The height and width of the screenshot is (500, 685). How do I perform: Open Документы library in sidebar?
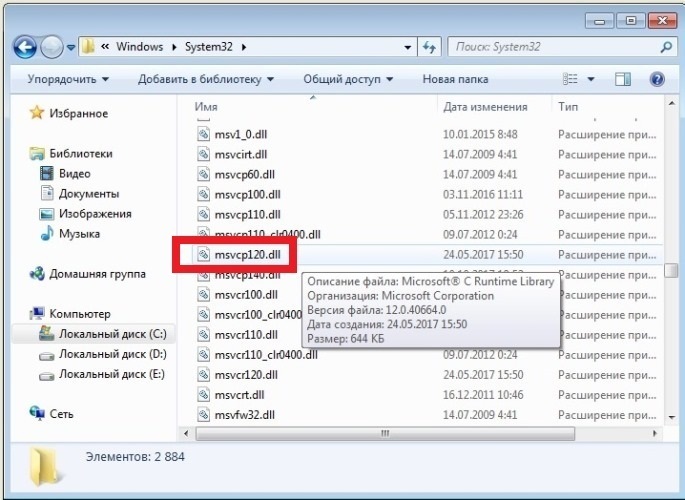point(88,193)
